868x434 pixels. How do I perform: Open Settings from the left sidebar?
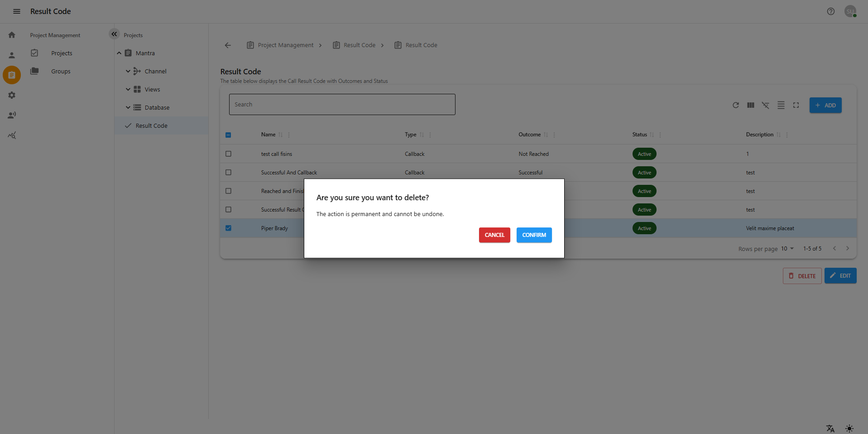tap(11, 95)
